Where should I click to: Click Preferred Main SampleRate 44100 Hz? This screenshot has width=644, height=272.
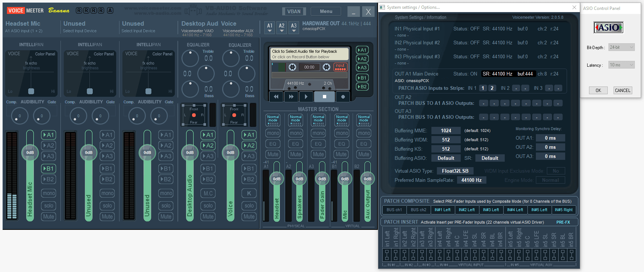[471, 180]
